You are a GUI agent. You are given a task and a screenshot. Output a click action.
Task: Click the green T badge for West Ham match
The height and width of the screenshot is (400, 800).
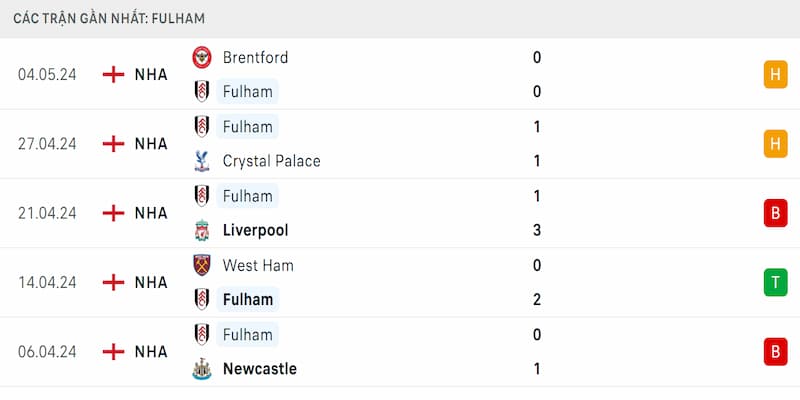775,282
